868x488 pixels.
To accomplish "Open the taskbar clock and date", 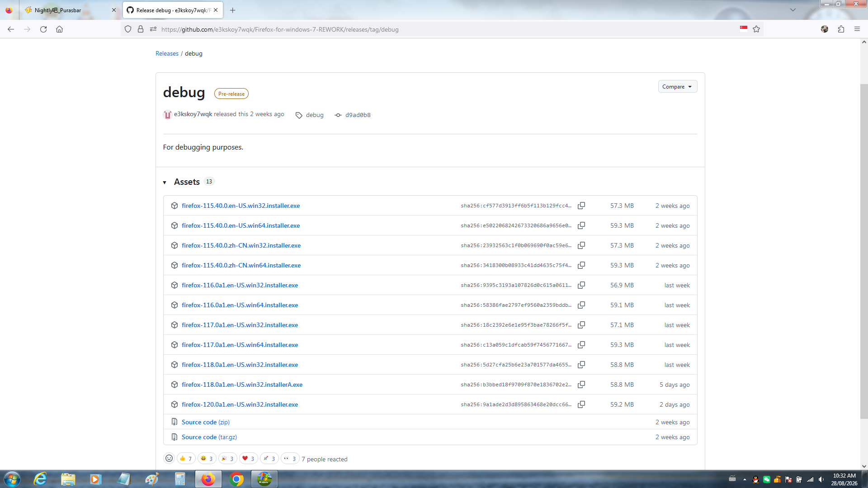I will tap(844, 479).
